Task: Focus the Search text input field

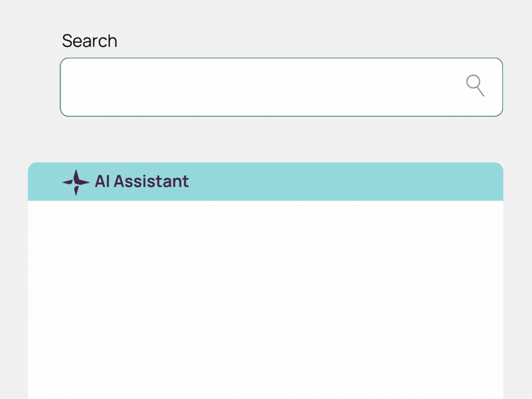Action: 259,87
